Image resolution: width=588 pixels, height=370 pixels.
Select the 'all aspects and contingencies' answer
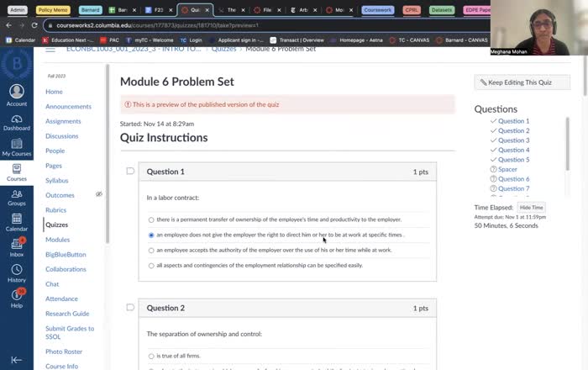point(151,265)
